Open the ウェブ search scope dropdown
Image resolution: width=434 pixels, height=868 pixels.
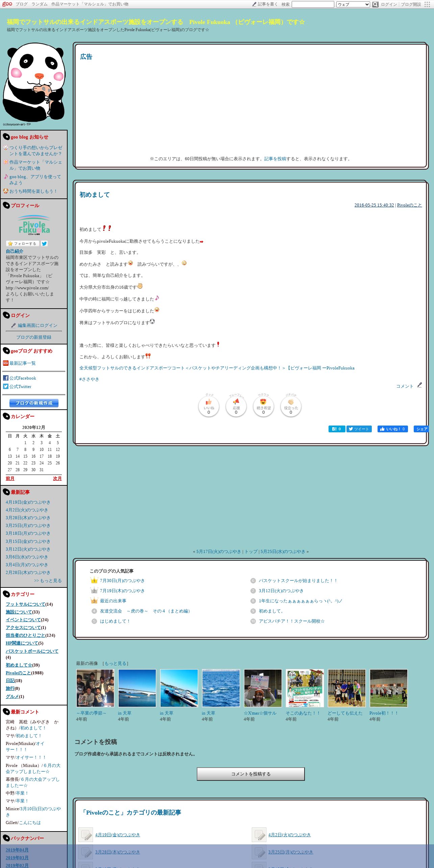(x=353, y=4)
